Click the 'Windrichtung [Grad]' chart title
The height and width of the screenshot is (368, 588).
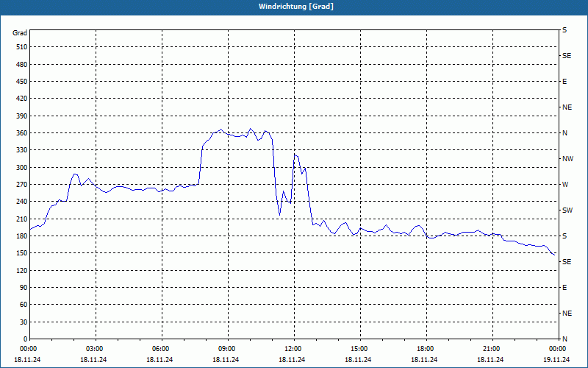tap(296, 7)
